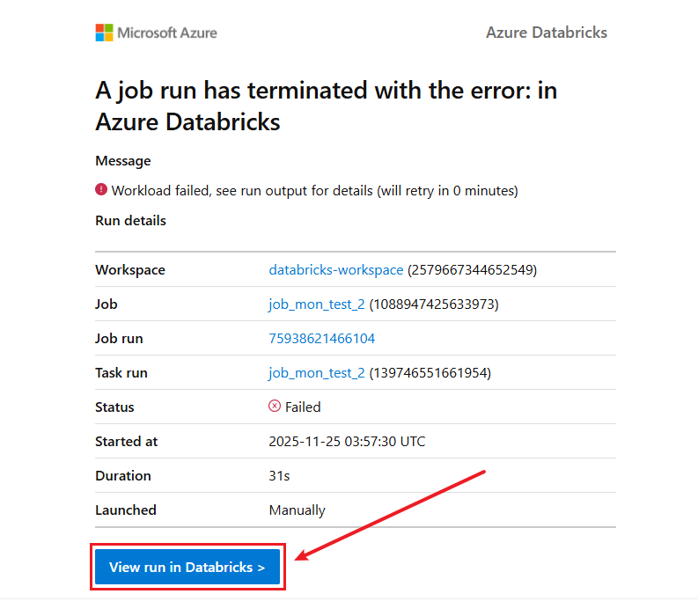The image size is (698, 616).
Task: Click the Failed status text
Action: coord(303,407)
